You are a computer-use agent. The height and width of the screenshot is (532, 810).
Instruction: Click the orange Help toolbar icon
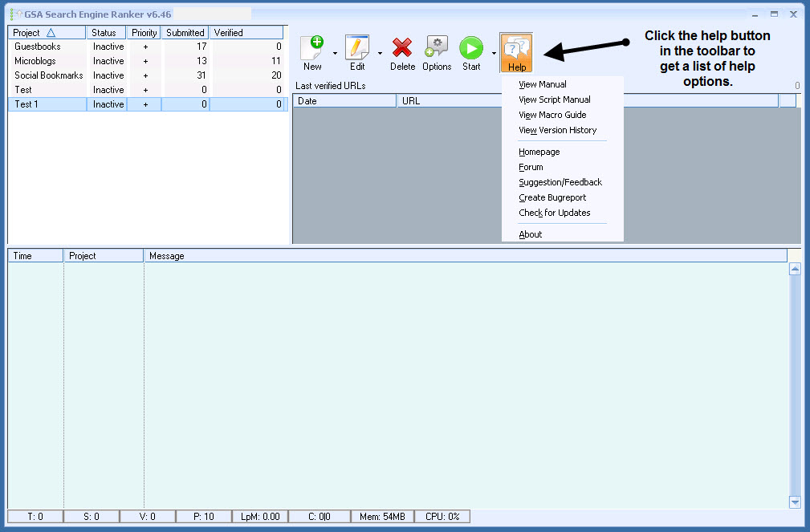[516, 51]
